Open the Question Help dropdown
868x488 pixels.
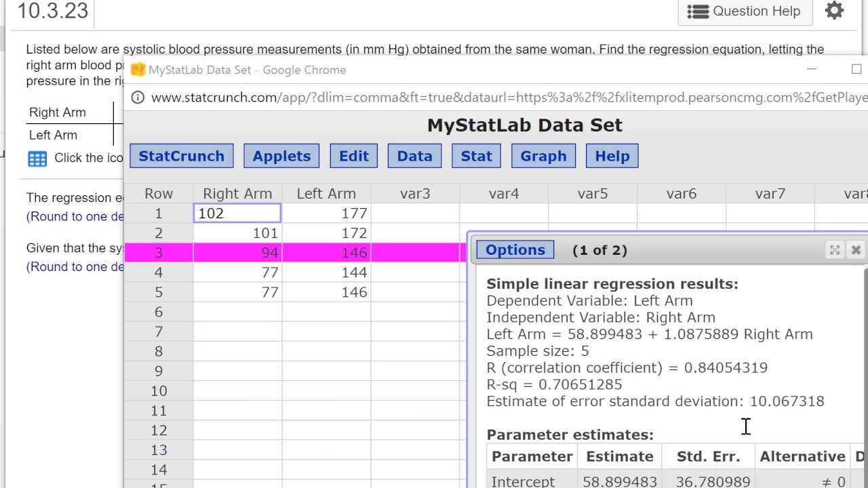click(x=745, y=12)
